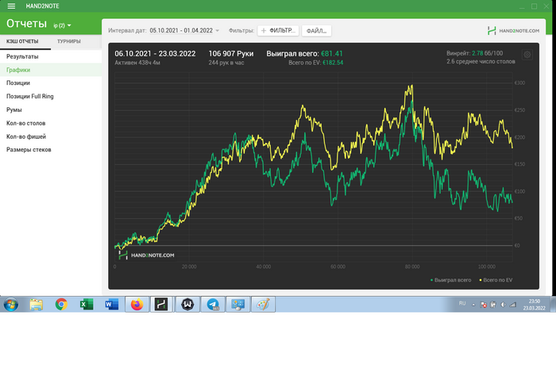Open Telegram from taskbar

click(213, 305)
